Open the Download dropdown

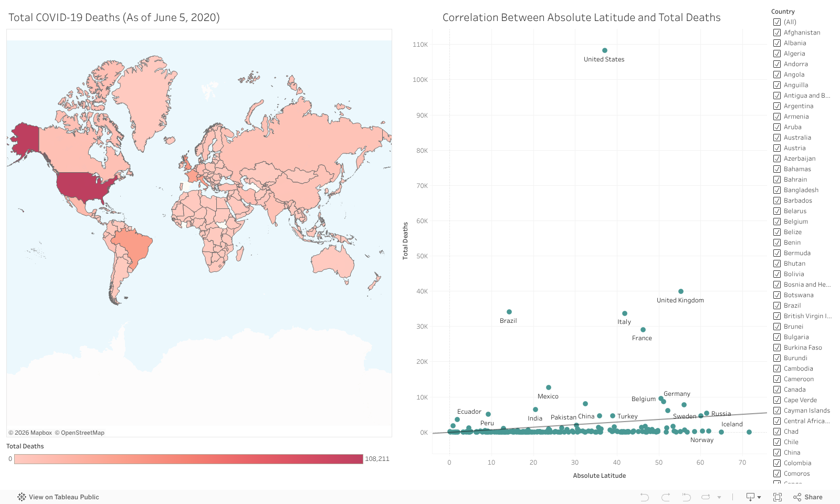(753, 497)
